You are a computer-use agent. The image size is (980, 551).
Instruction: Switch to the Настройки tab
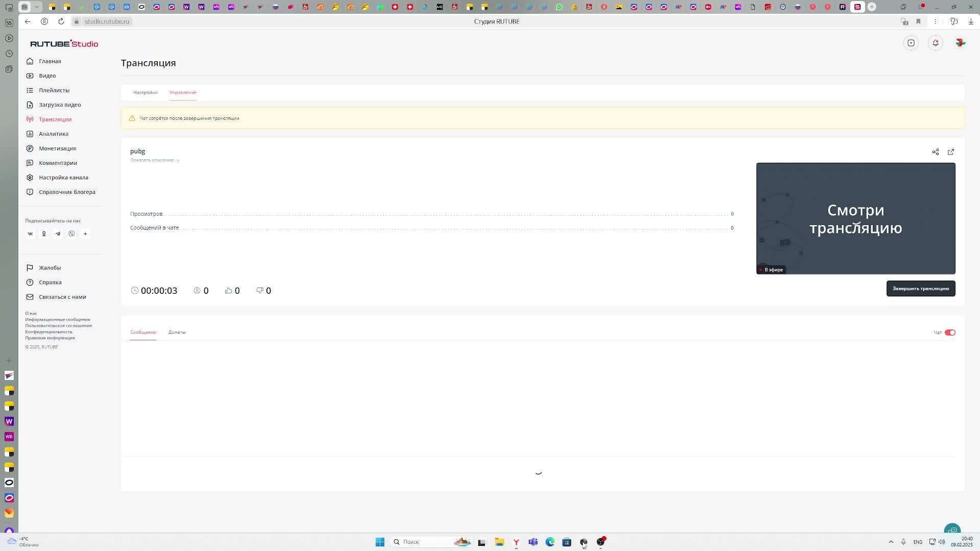145,93
